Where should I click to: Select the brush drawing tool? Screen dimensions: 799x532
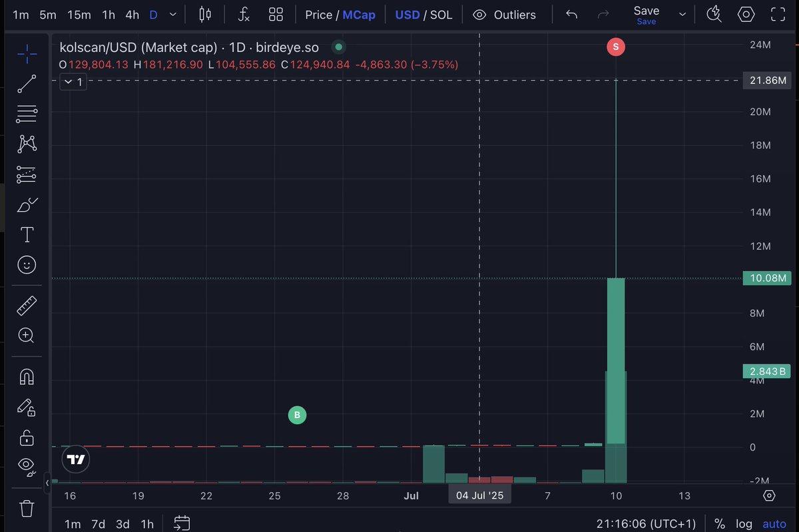(27, 204)
